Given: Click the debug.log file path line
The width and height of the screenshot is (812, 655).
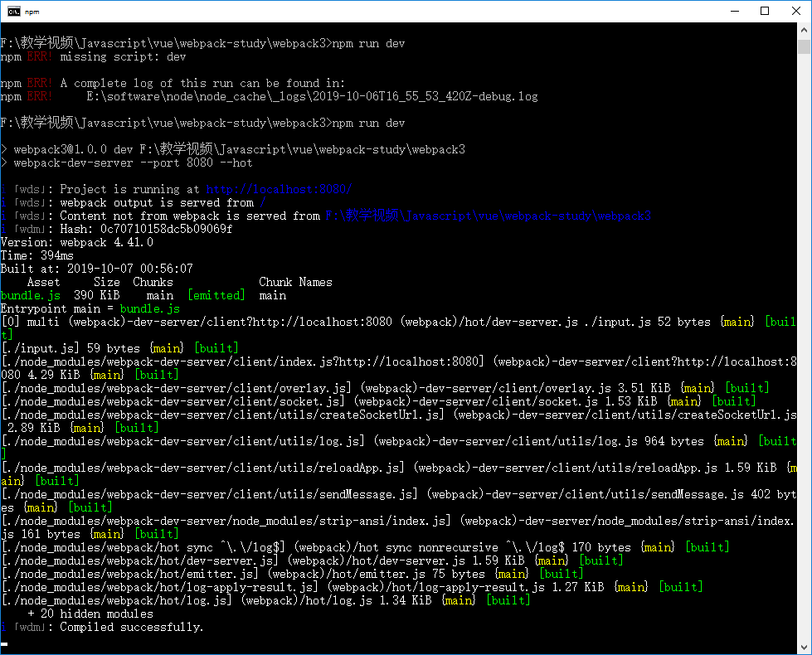Looking at the screenshot, I should 312,96.
